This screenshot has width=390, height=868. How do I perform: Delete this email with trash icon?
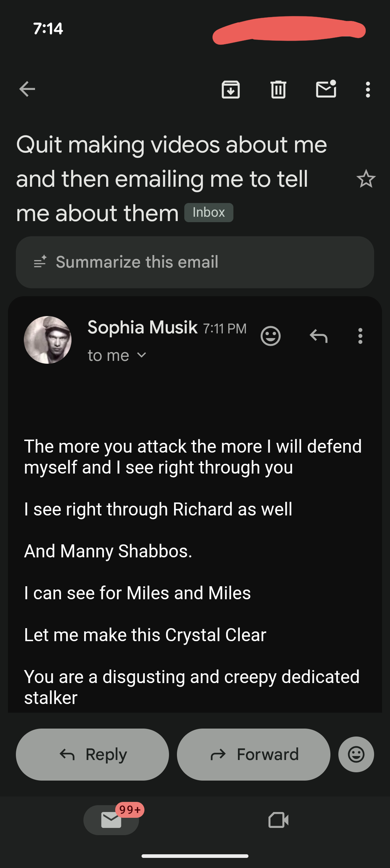278,90
